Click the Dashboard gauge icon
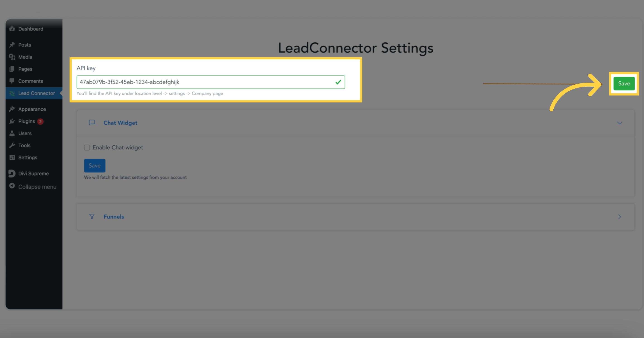644x338 pixels. click(12, 29)
